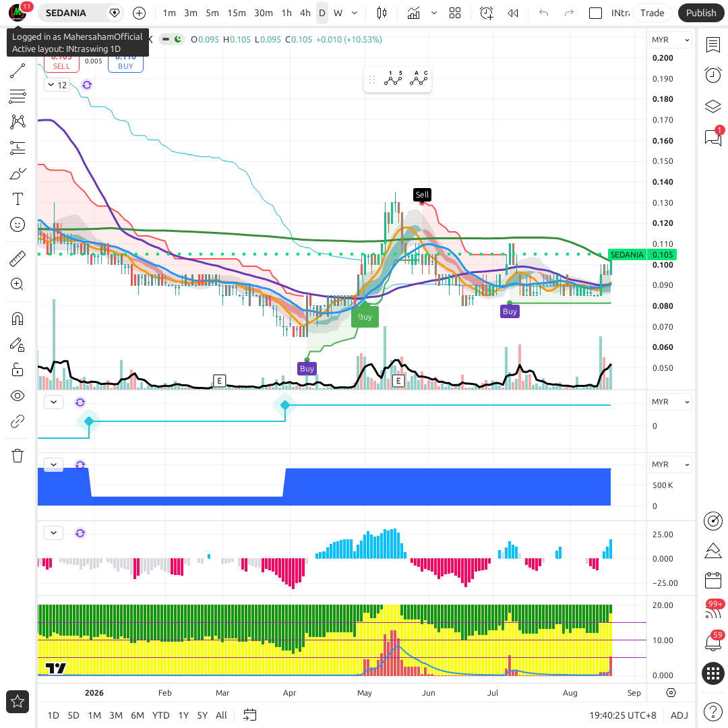Screen dimensions: 728x728
Task: Select the 6M date range
Action: click(138, 715)
